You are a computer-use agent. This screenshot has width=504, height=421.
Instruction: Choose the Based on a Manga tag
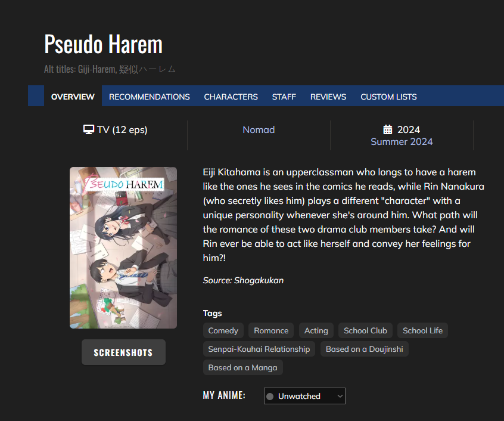[x=242, y=367]
